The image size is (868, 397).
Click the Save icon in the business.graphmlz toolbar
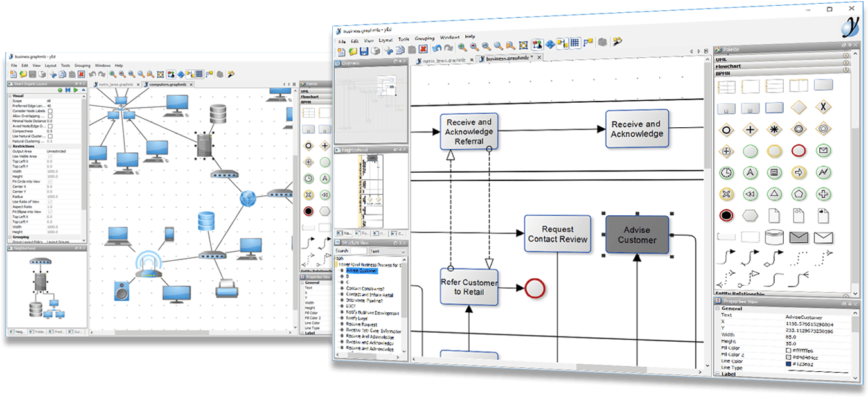point(364,51)
